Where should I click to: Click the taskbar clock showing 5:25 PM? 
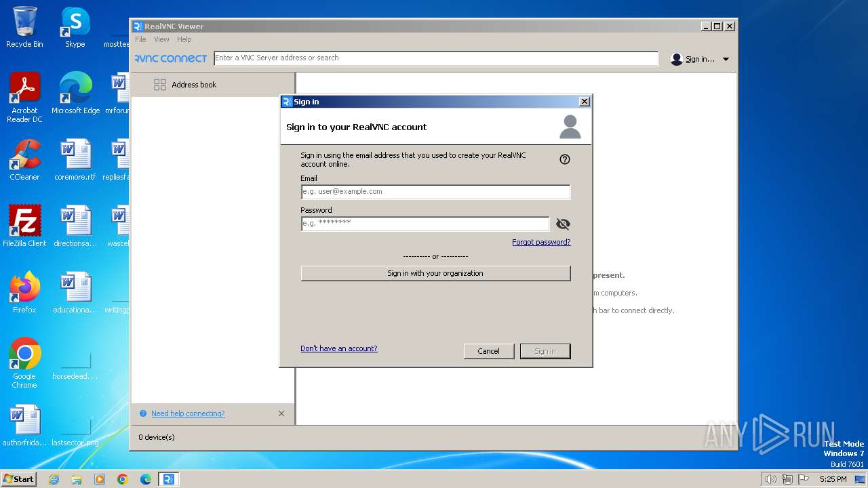pyautogui.click(x=833, y=479)
